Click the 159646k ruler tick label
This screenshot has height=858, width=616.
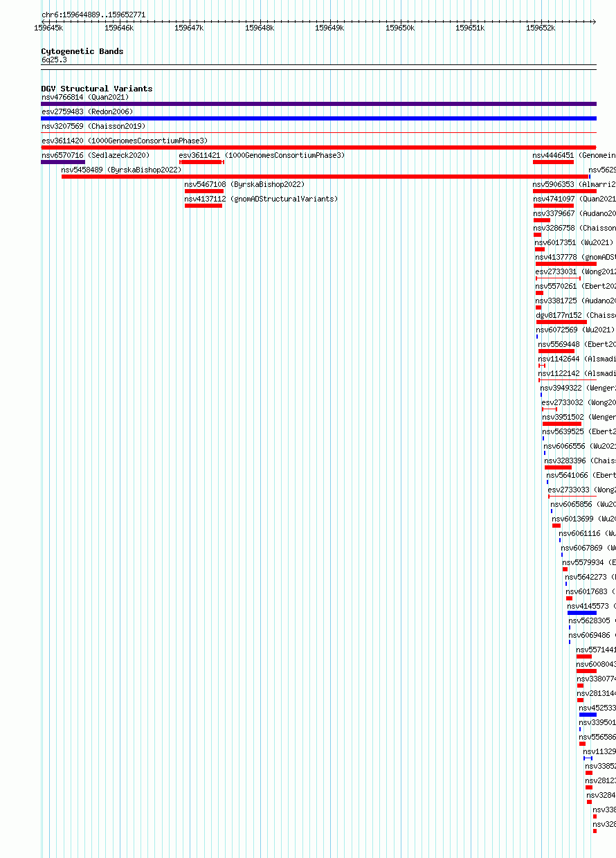pos(119,28)
